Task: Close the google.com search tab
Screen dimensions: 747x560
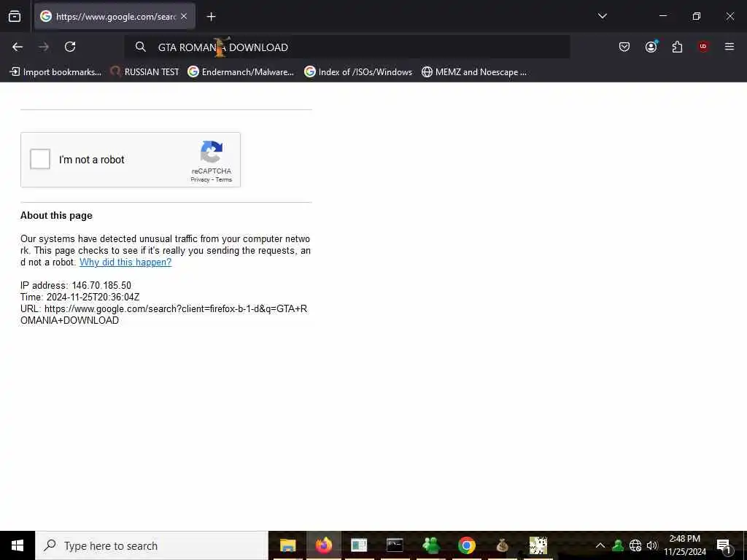Action: (x=184, y=17)
